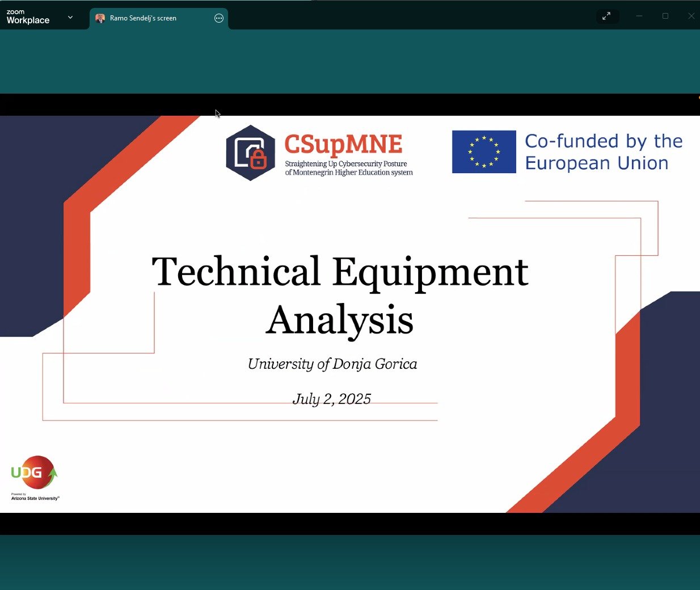Toggle full screen with the diagonal arrows icon
700x590 pixels.
[x=606, y=16]
